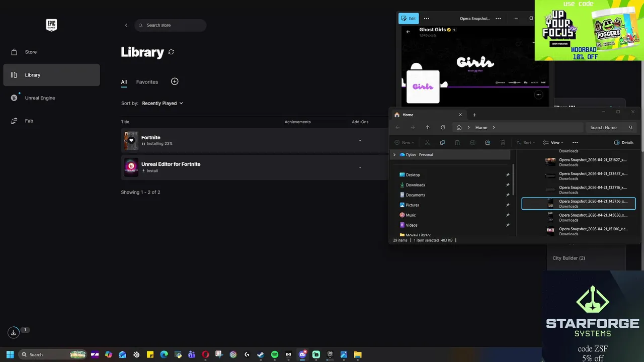Click the Paste icon in Explorer toolbar
The height and width of the screenshot is (362, 644).
[x=457, y=143]
